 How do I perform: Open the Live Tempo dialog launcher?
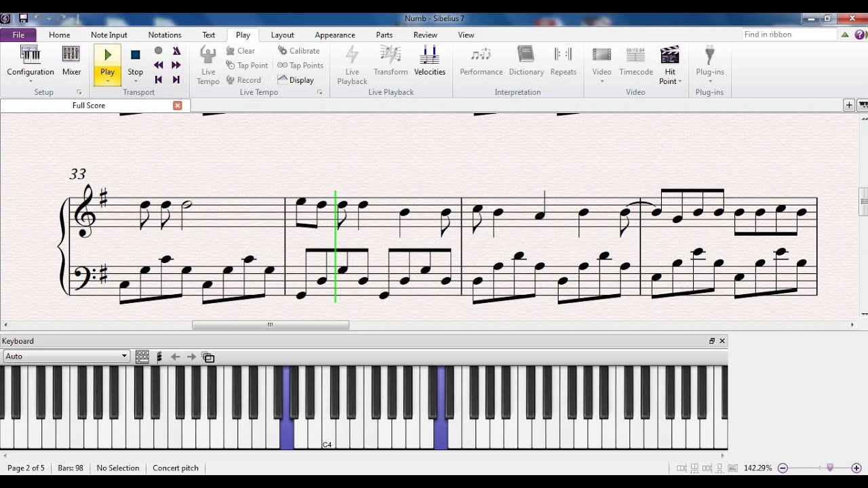pos(319,92)
